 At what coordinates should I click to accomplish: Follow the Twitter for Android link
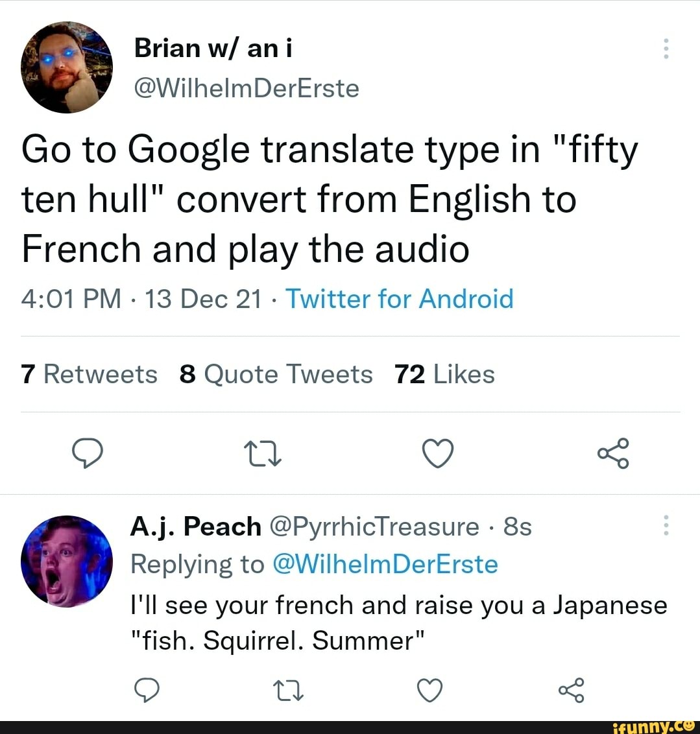click(x=400, y=299)
